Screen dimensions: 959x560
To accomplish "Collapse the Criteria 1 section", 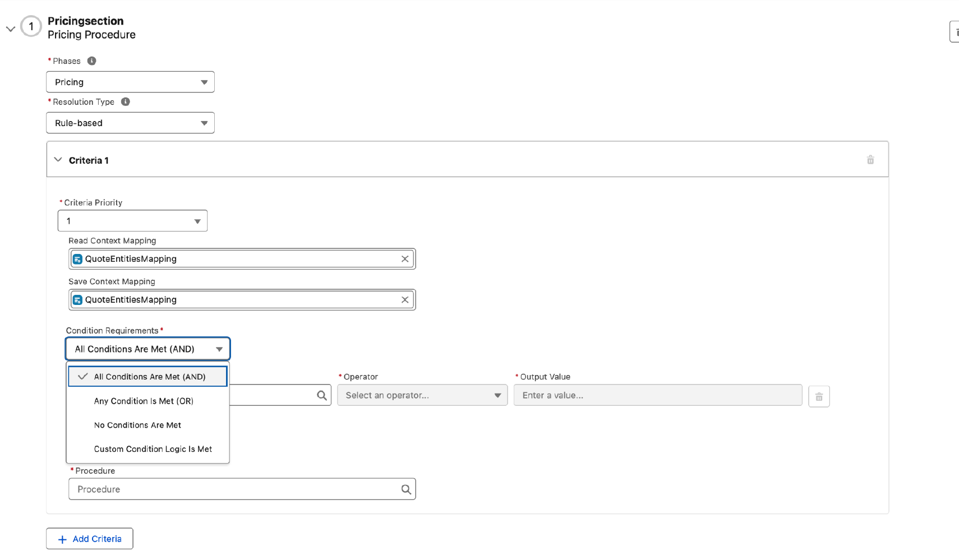I will [x=58, y=160].
